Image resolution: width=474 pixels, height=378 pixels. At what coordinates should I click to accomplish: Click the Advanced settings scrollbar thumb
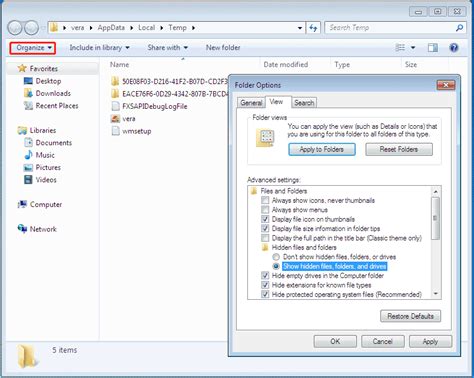coord(435,218)
